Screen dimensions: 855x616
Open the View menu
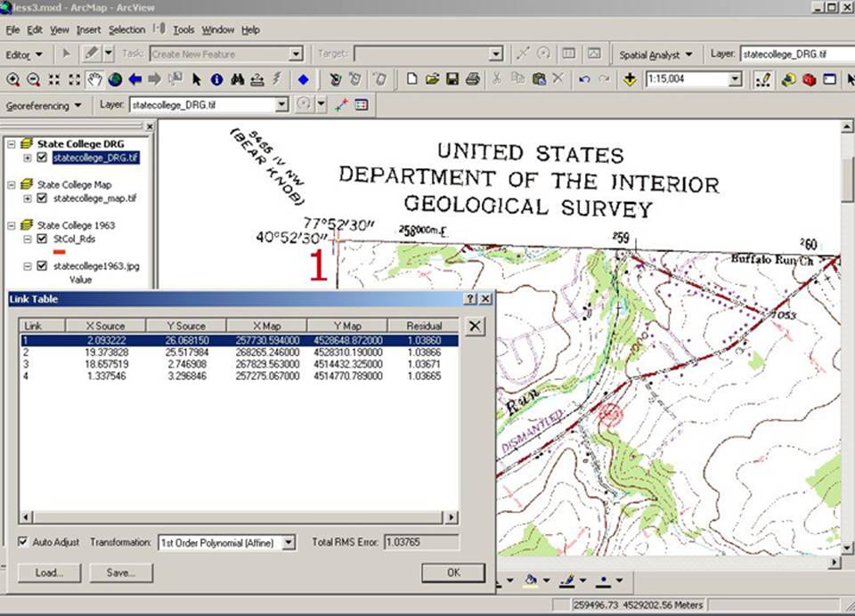pos(60,30)
